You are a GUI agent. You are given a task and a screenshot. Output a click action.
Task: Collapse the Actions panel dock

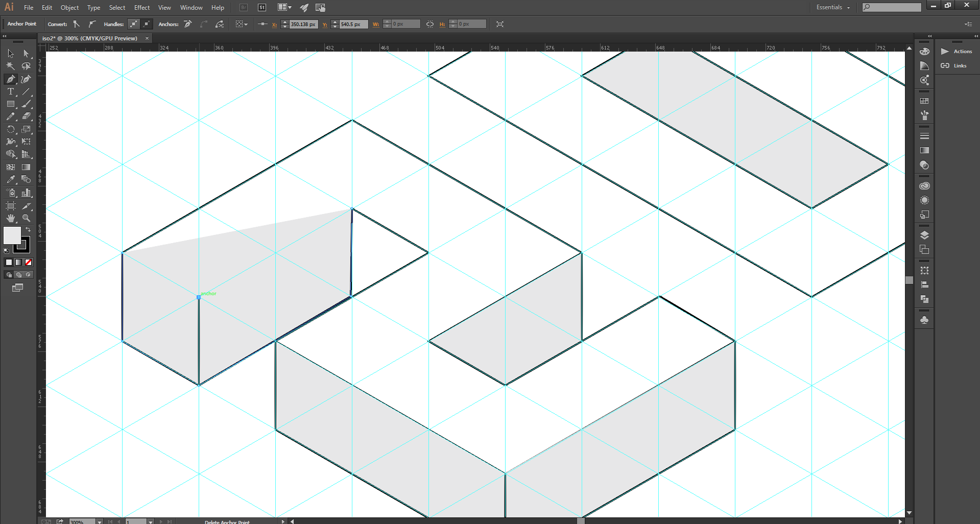[x=976, y=36]
